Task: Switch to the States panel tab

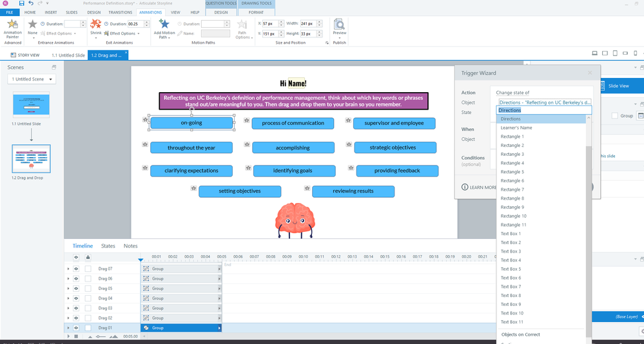Action: click(x=108, y=246)
